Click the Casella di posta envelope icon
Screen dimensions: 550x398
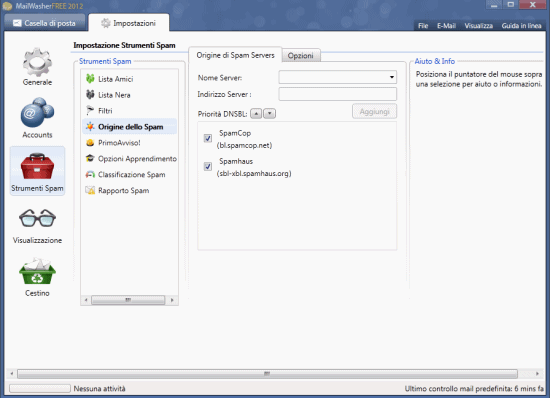point(17,23)
